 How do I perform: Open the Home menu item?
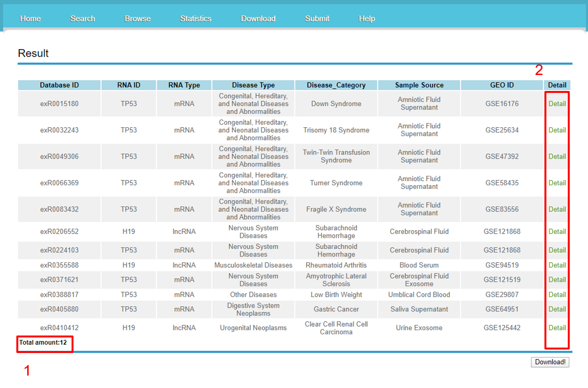pos(30,19)
